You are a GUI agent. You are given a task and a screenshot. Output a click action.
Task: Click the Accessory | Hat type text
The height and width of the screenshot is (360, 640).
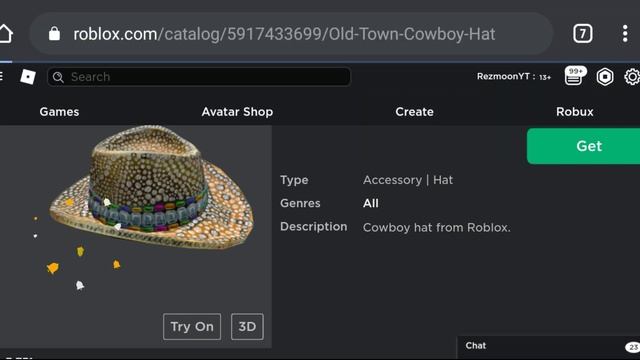(408, 180)
